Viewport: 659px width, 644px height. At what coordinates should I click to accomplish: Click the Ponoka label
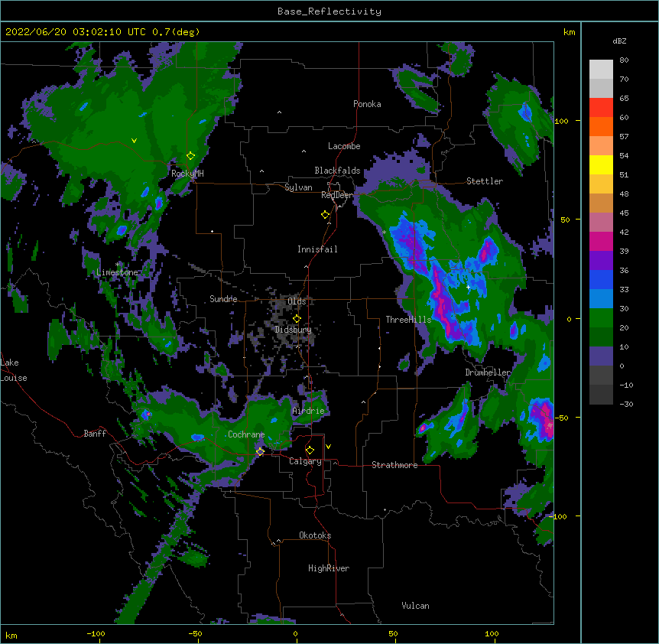point(367,104)
